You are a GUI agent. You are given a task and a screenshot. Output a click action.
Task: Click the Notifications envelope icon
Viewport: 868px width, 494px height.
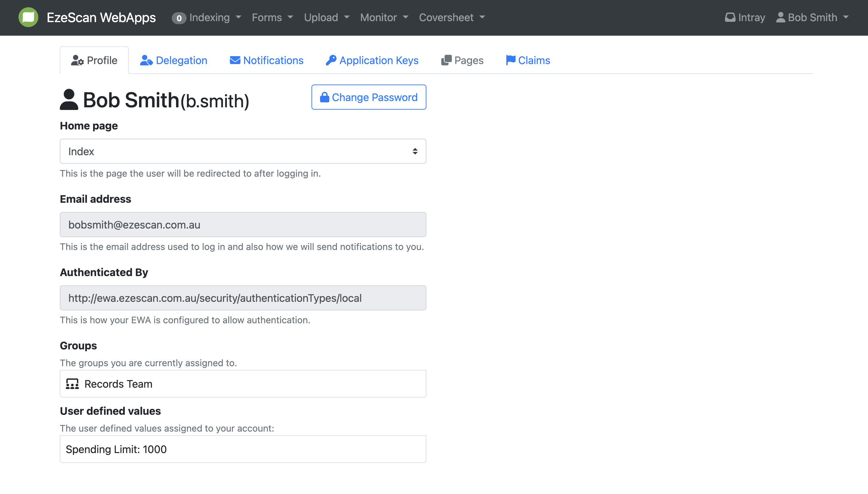coord(235,60)
